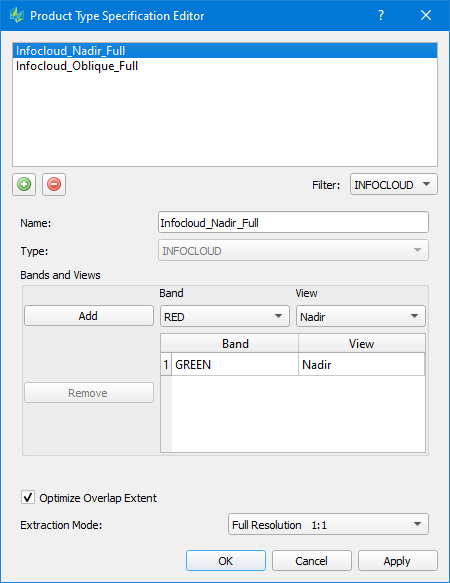Viewport: 450px width, 583px height.
Task: Click the Remove band button
Action: (89, 393)
